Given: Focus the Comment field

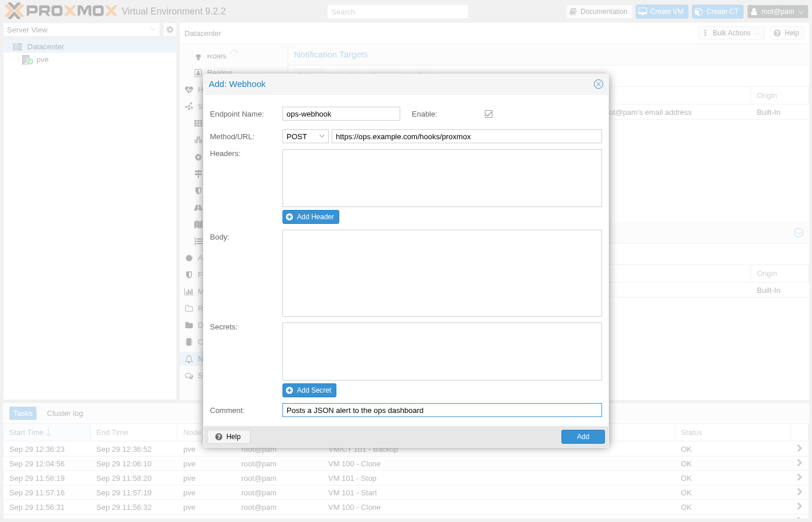Looking at the screenshot, I should pos(442,410).
